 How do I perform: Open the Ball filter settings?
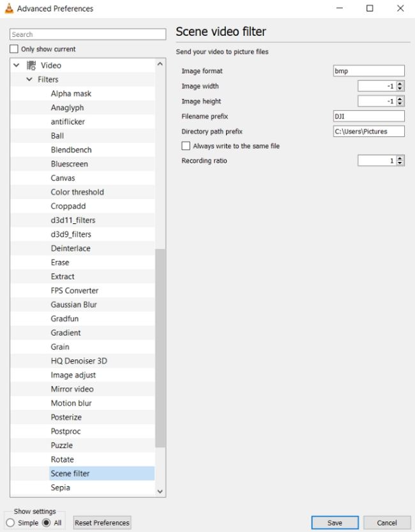pyautogui.click(x=57, y=136)
